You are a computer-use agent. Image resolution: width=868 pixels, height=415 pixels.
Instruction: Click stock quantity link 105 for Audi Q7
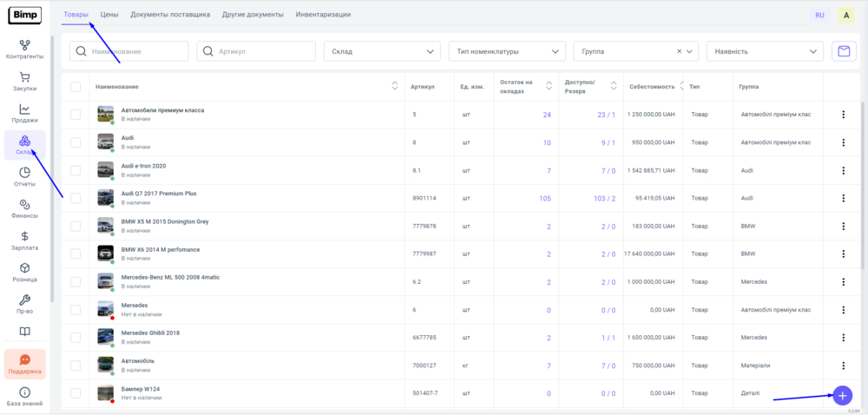pos(545,198)
